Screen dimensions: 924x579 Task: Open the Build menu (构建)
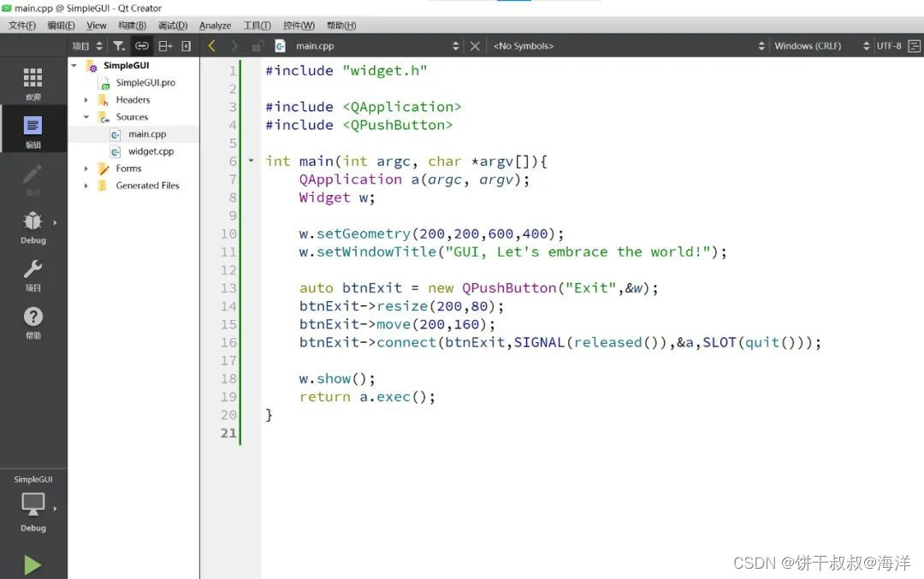[x=132, y=26]
